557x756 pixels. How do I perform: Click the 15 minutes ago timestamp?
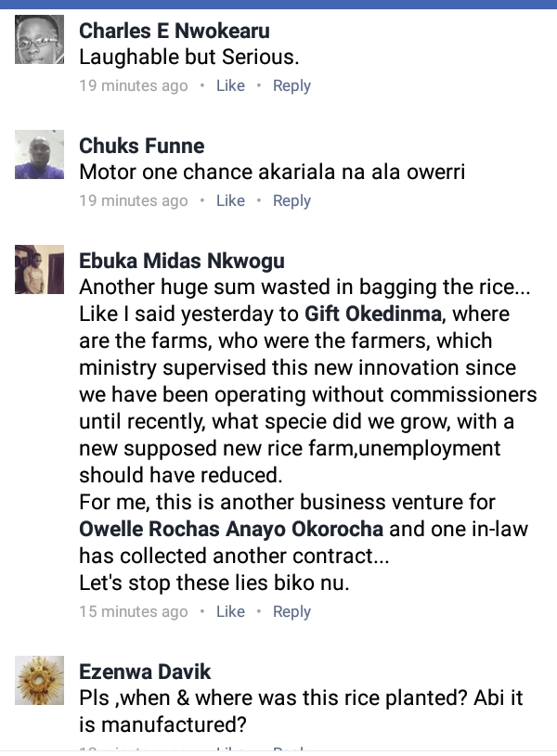point(134,611)
